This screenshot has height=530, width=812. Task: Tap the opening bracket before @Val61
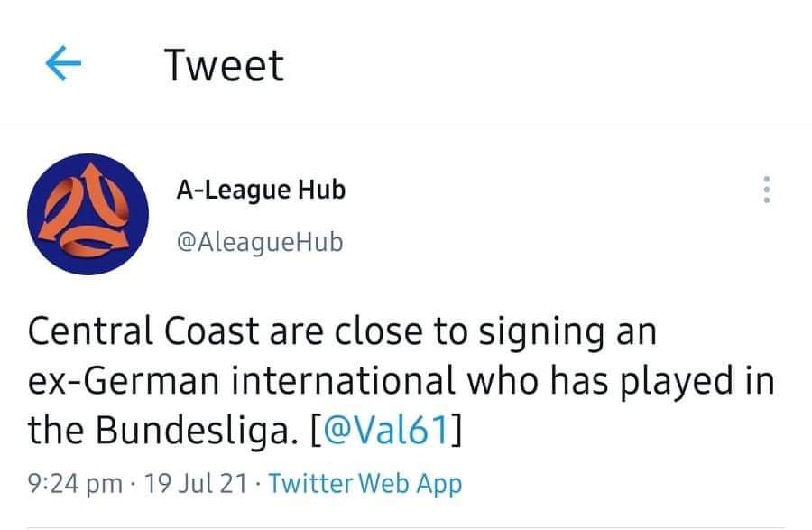(x=316, y=430)
